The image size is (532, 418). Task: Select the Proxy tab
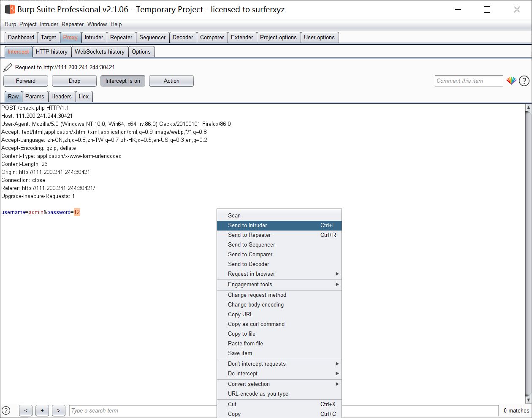[71, 37]
